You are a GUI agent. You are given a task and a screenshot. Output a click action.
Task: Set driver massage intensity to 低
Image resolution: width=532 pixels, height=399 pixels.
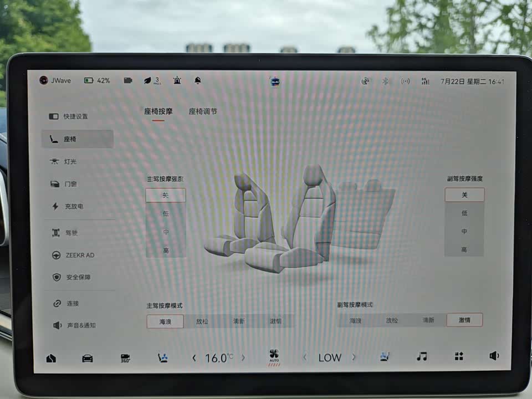(166, 213)
